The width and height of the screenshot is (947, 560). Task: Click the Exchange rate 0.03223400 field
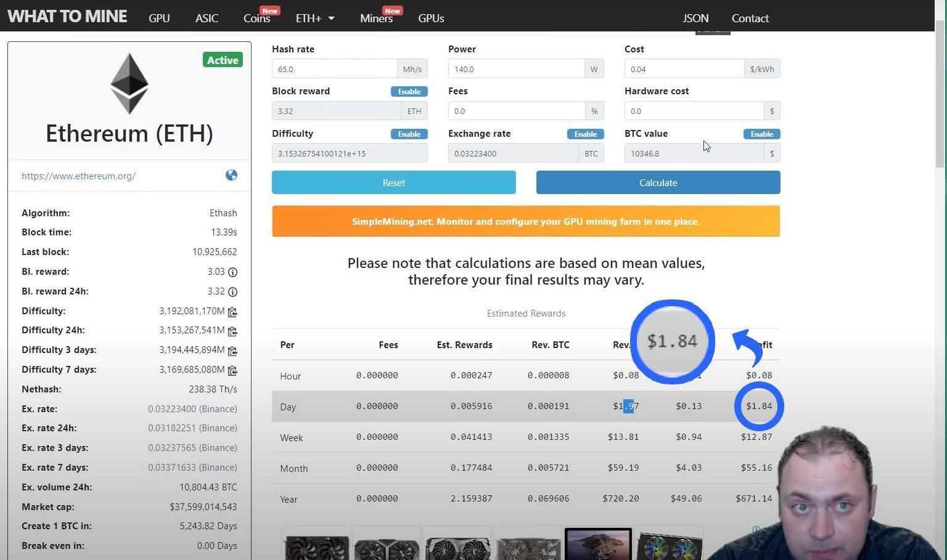(x=513, y=153)
